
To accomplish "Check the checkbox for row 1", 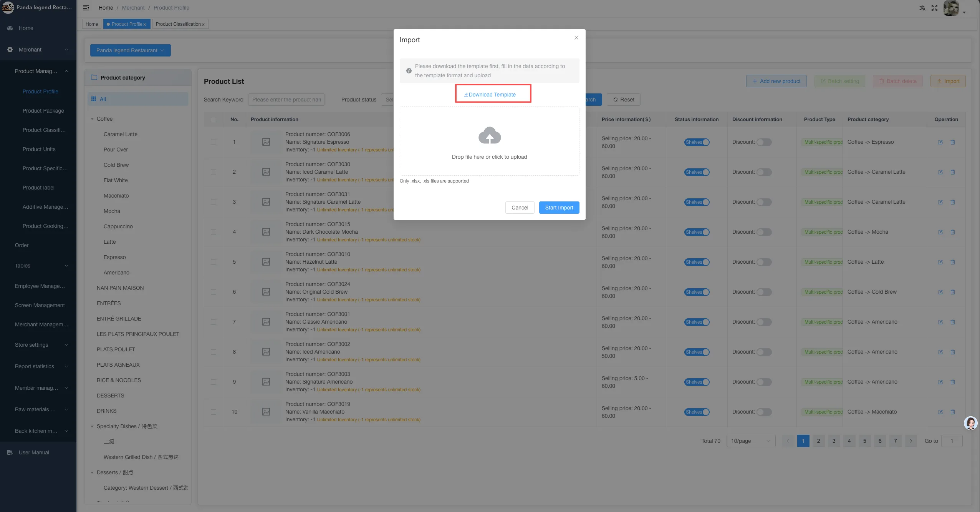I will 214,142.
